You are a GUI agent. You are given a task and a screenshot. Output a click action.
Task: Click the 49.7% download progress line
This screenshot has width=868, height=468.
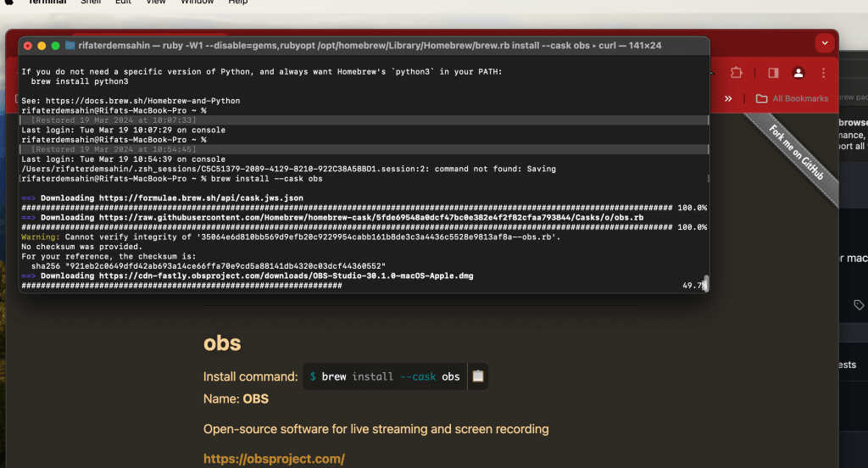(x=364, y=286)
